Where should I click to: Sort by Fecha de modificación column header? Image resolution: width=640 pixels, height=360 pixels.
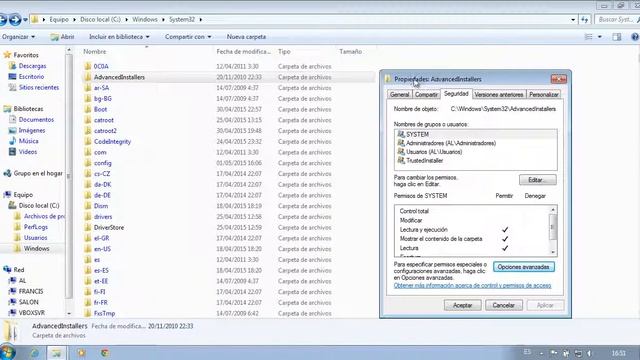[x=243, y=51]
